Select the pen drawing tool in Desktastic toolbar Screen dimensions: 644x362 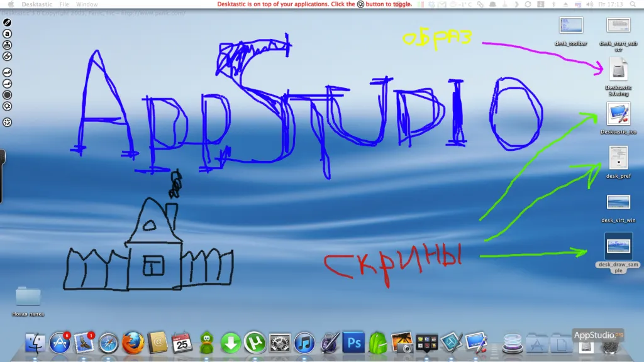(x=7, y=23)
